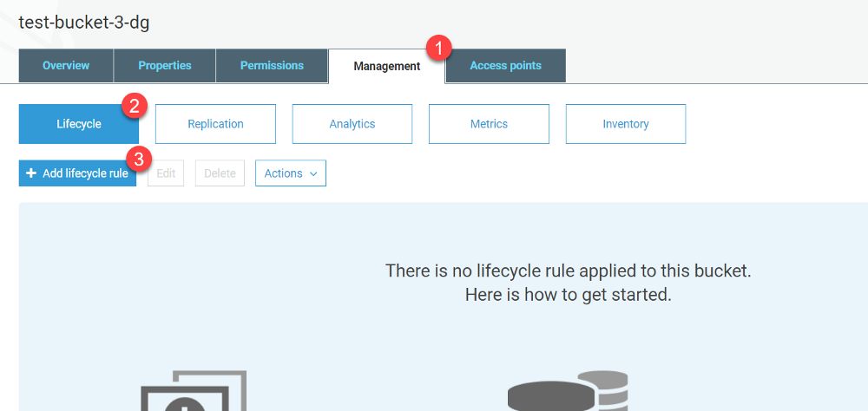Viewport: 868px width, 411px height.
Task: Open the Overview tab
Action: coord(66,66)
